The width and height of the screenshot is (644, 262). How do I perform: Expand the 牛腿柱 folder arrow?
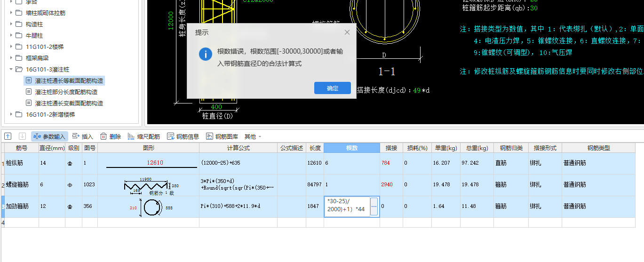(x=11, y=35)
